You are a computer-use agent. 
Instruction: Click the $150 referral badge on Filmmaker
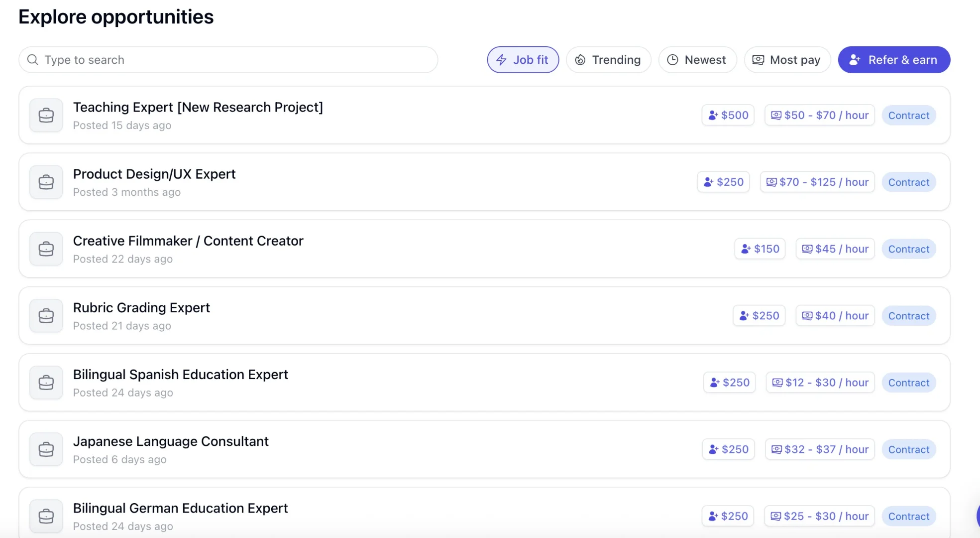[760, 249]
